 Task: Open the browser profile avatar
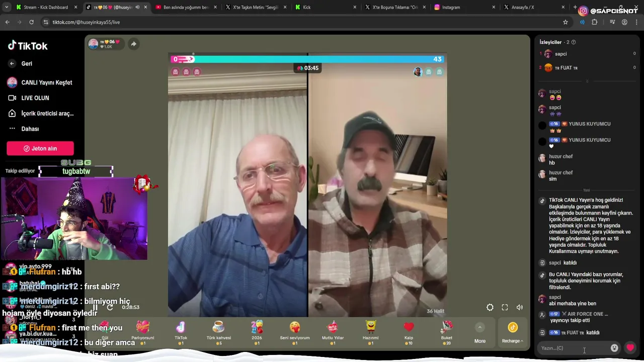624,22
